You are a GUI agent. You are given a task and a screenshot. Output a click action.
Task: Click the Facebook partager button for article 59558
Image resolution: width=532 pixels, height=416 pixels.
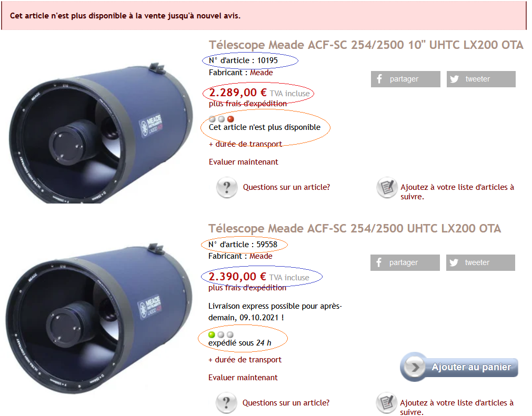(x=405, y=262)
